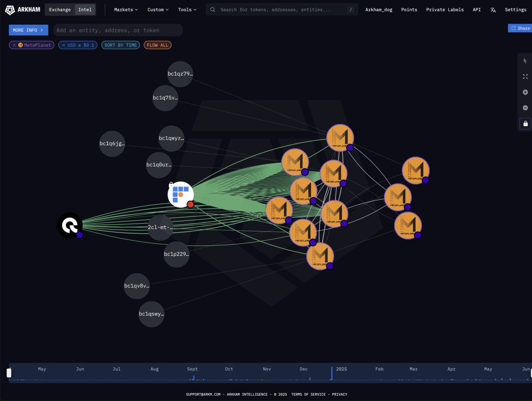Remove the MetaPlanet filter chip
The height and width of the screenshot is (401, 532).
14,45
